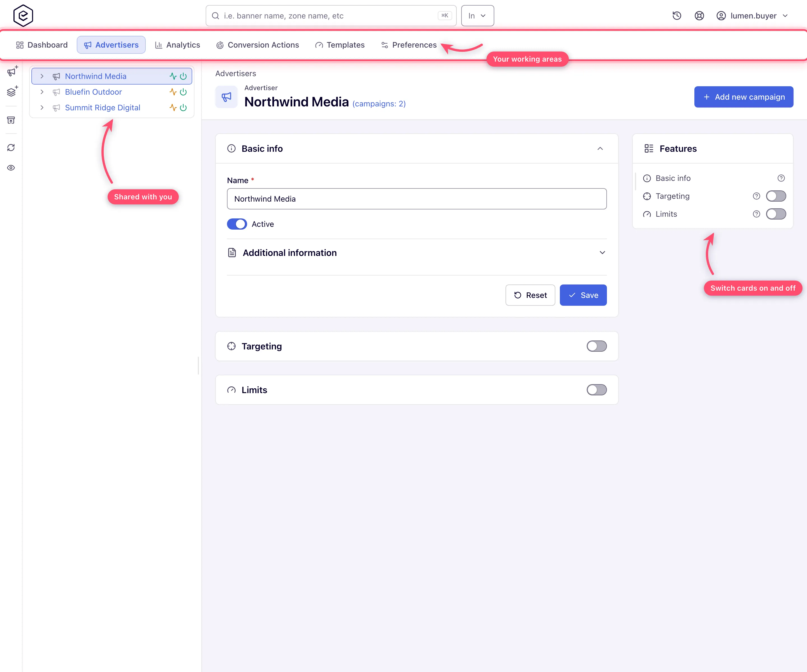Click Summit Ridge Digital power icon

(x=183, y=108)
